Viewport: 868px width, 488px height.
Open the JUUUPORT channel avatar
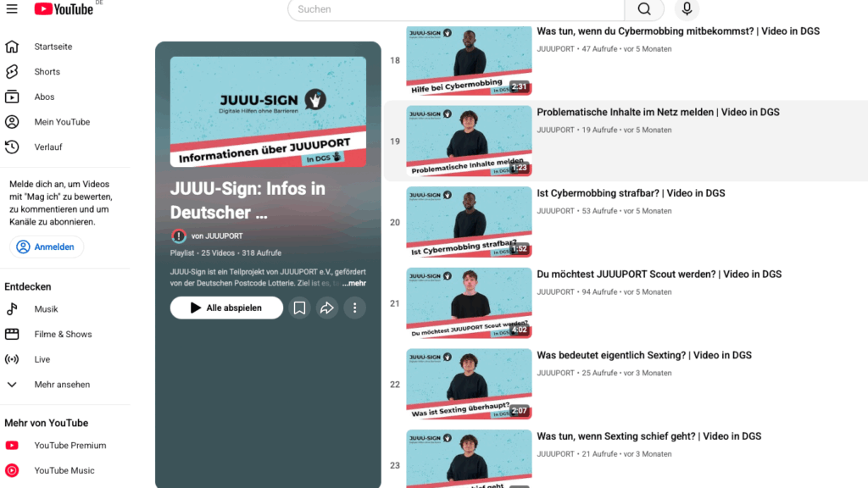tap(178, 236)
